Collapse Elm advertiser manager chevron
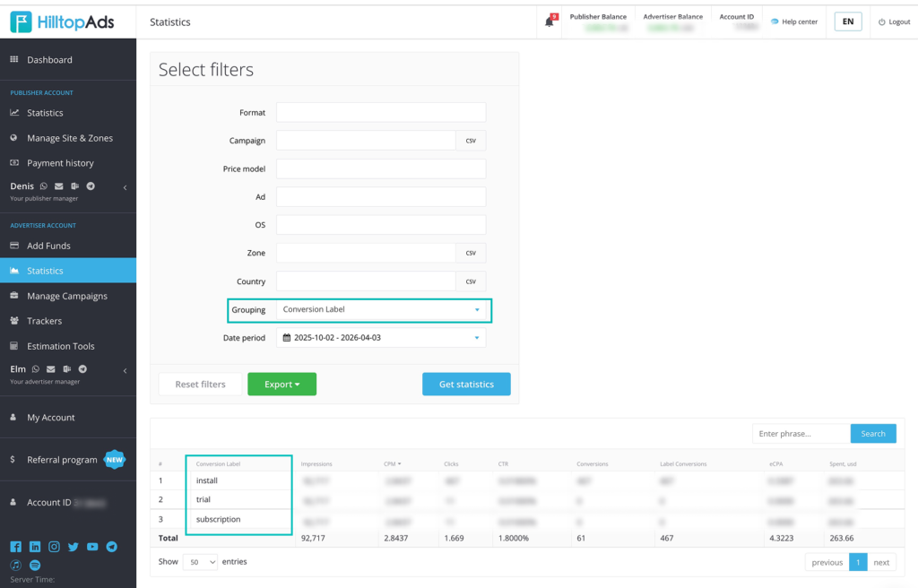918x588 pixels. [126, 371]
